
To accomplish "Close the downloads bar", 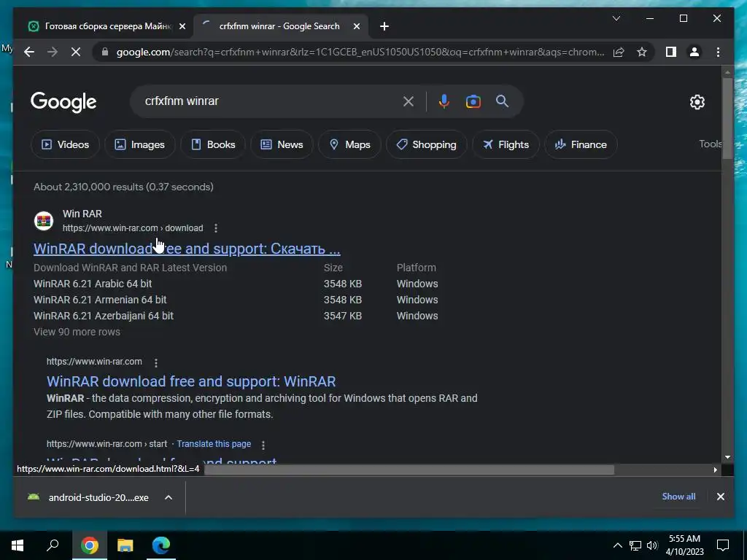I will 720,497.
